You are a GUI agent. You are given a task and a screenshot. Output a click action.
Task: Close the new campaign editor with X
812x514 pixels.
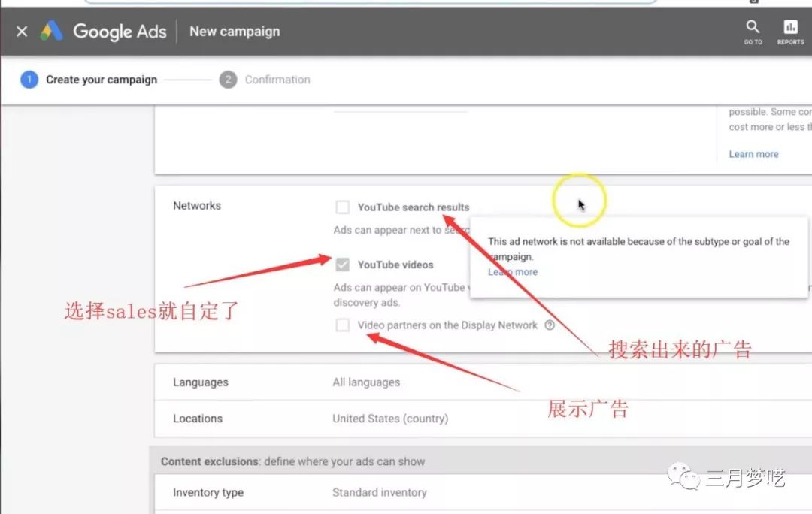pyautogui.click(x=22, y=32)
